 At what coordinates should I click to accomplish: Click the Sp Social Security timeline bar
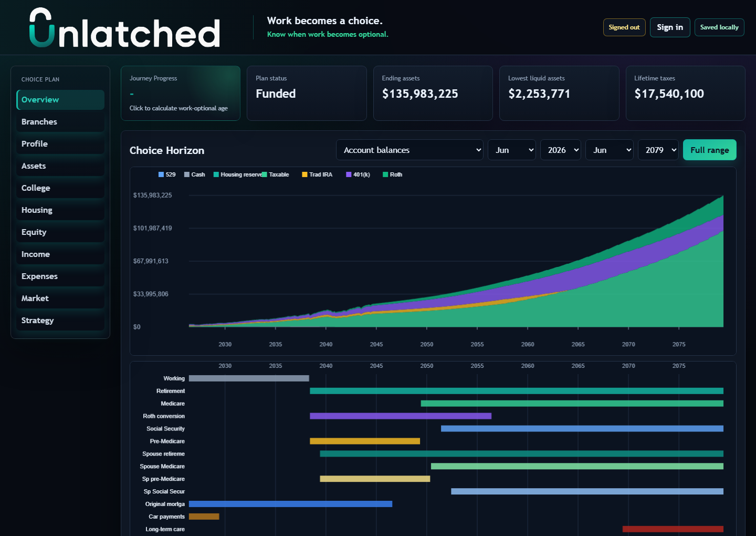tap(587, 492)
